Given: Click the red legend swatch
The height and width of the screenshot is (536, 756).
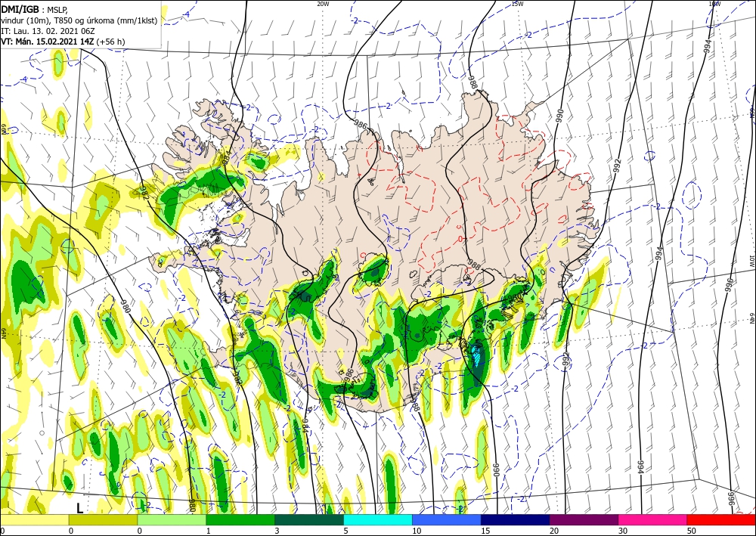Looking at the screenshot, I should [721, 519].
